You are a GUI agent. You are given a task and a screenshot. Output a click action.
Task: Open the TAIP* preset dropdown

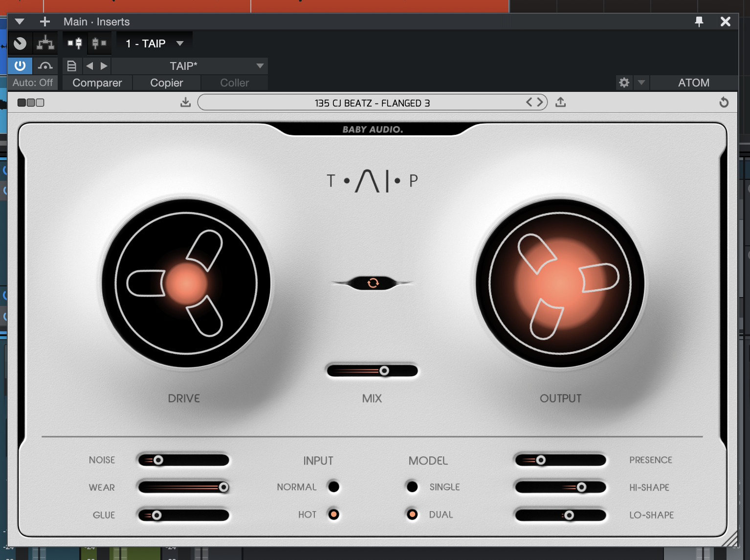(190, 66)
